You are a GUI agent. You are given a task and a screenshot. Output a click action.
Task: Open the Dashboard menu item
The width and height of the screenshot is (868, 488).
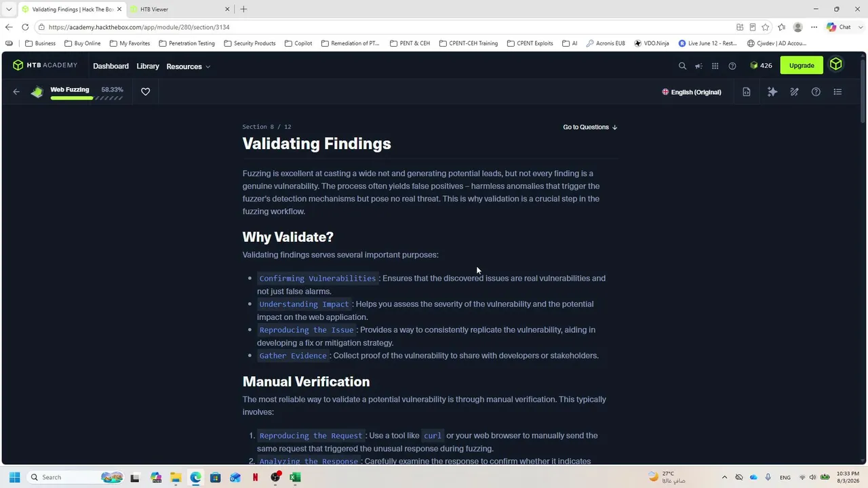coord(111,66)
